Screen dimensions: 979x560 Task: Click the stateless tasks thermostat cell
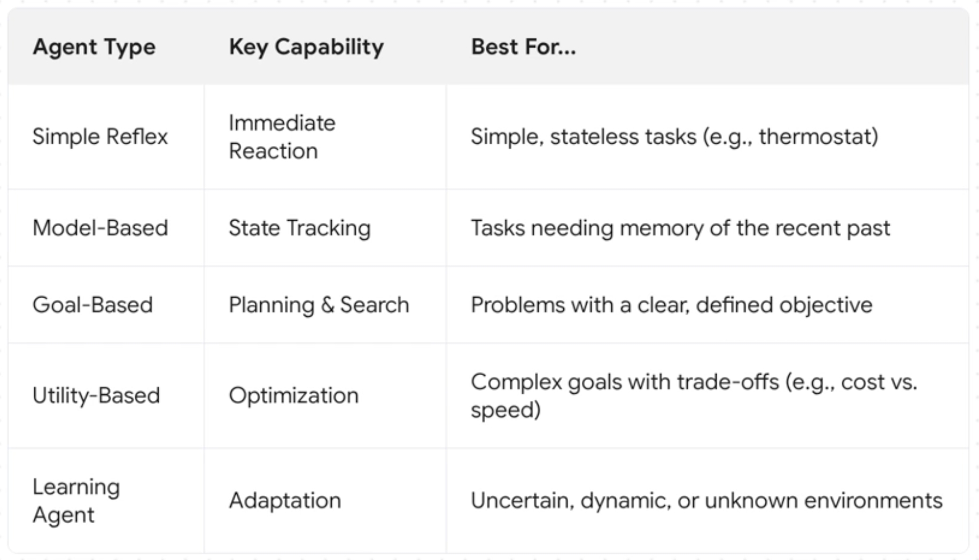(674, 137)
